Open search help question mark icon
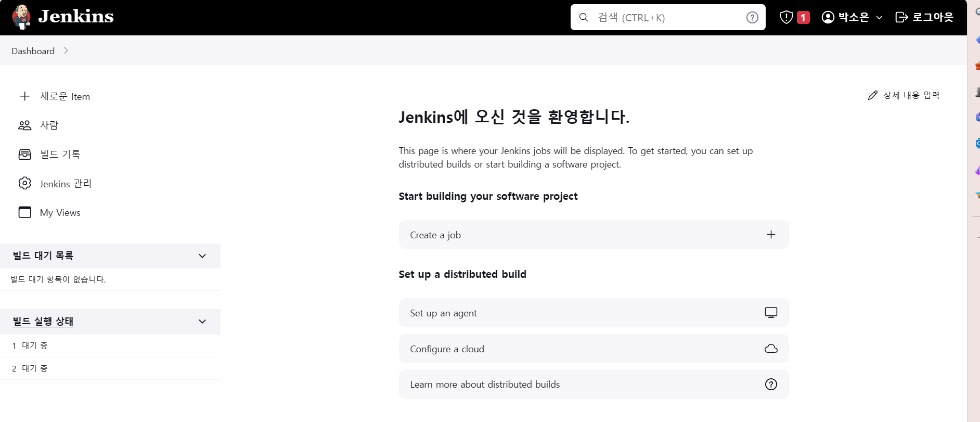Viewport: 980px width, 422px height. click(x=752, y=18)
